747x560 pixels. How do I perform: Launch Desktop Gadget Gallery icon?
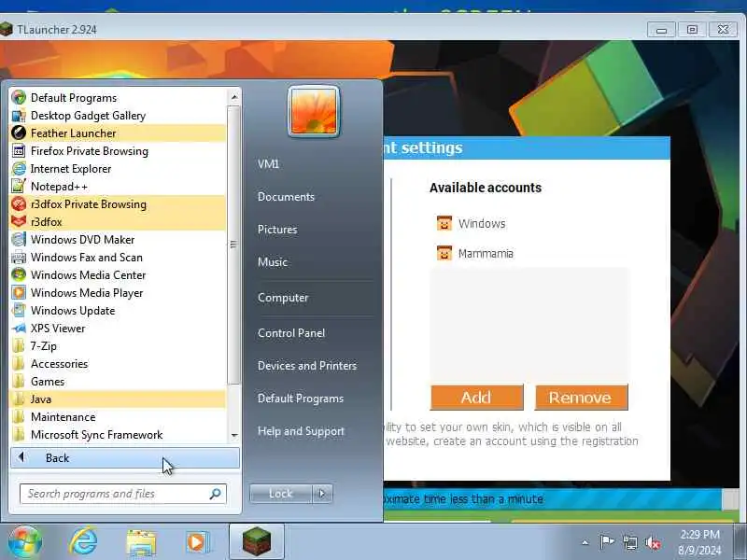19,115
